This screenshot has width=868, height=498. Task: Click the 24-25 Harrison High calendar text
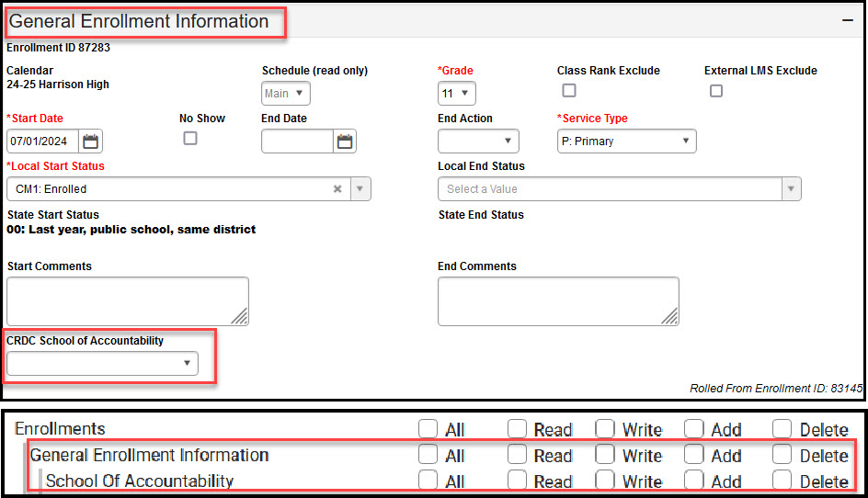[x=58, y=85]
